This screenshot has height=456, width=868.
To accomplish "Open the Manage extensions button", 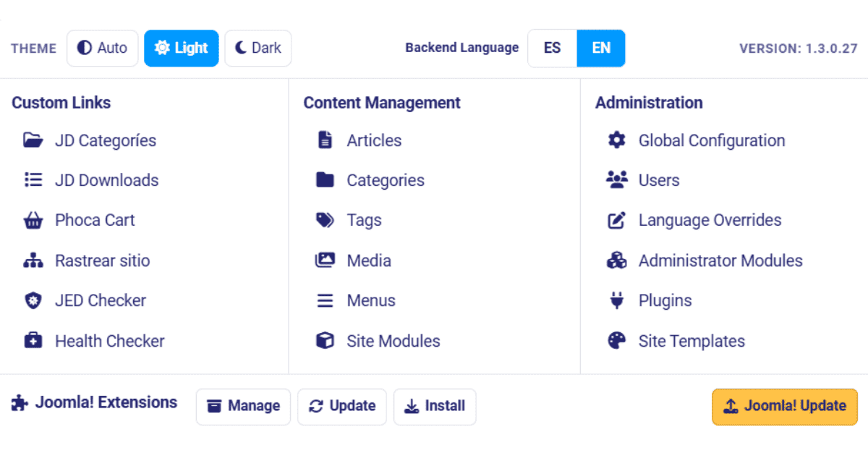I will pos(243,406).
